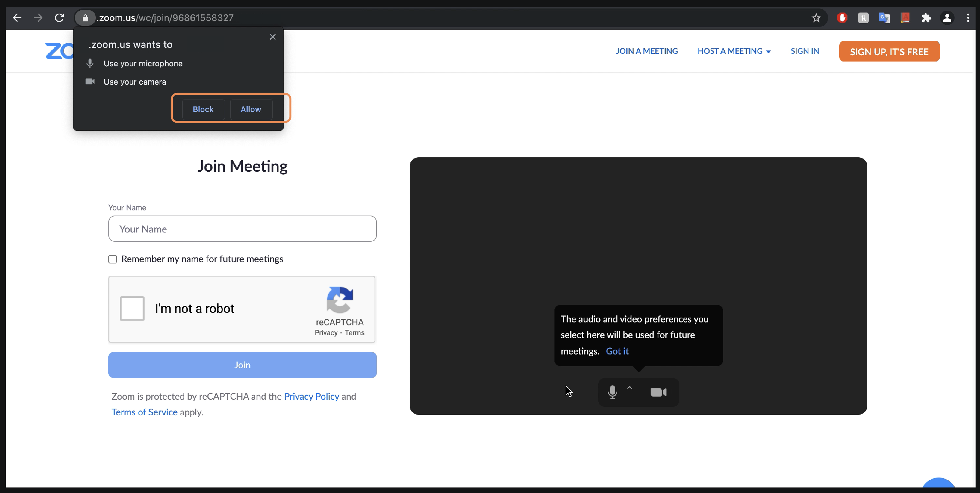980x493 pixels.
Task: Allow microphone and camera access
Action: [251, 109]
